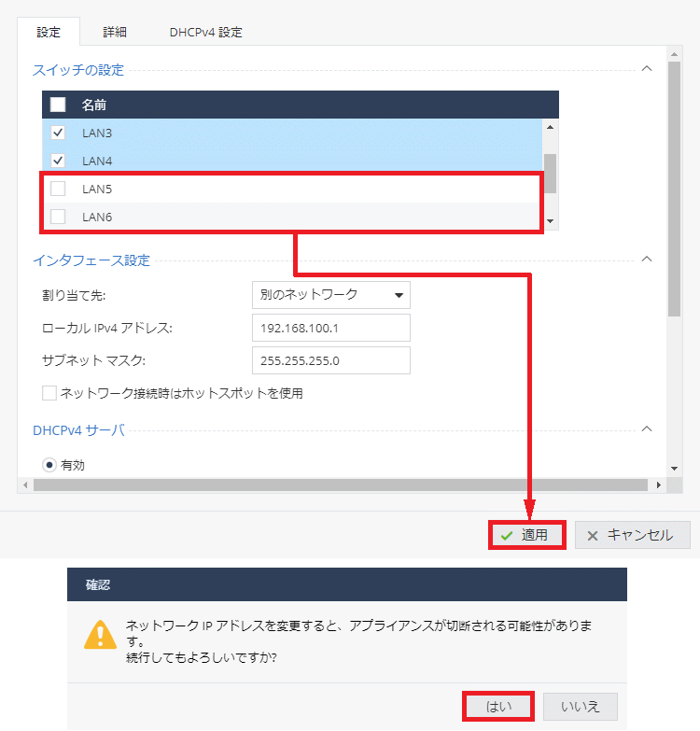Collapse the インタフェース設定 section

pyautogui.click(x=646, y=260)
